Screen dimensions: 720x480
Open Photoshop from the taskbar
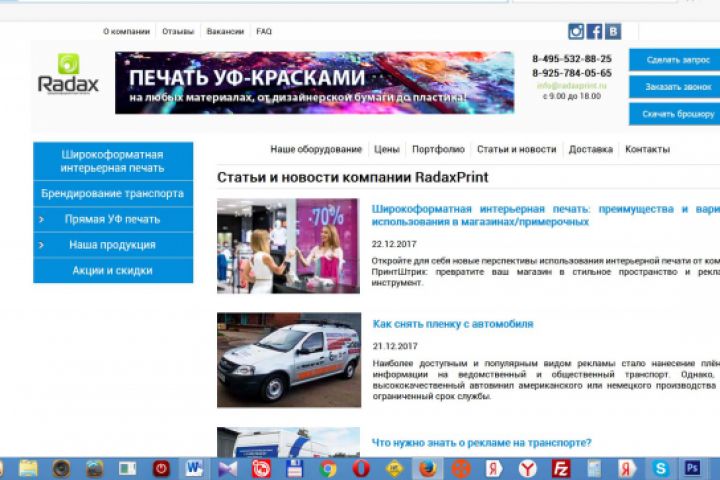click(x=692, y=469)
